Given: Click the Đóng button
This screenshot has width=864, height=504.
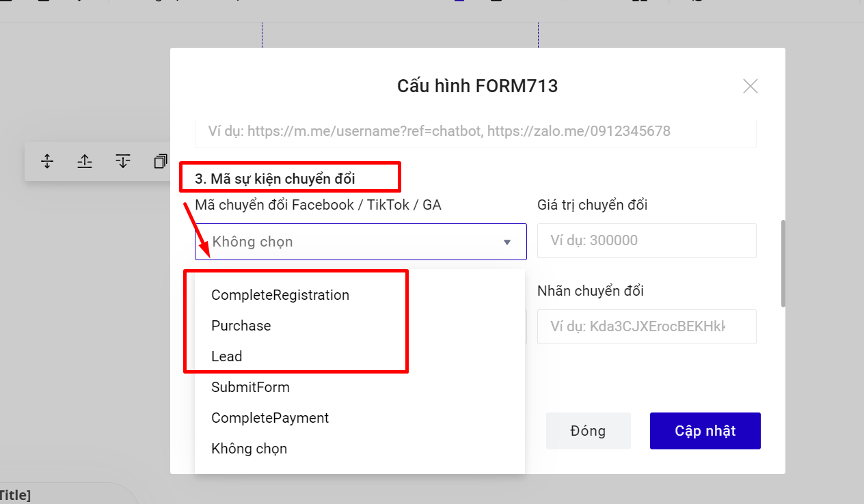Looking at the screenshot, I should click(588, 431).
